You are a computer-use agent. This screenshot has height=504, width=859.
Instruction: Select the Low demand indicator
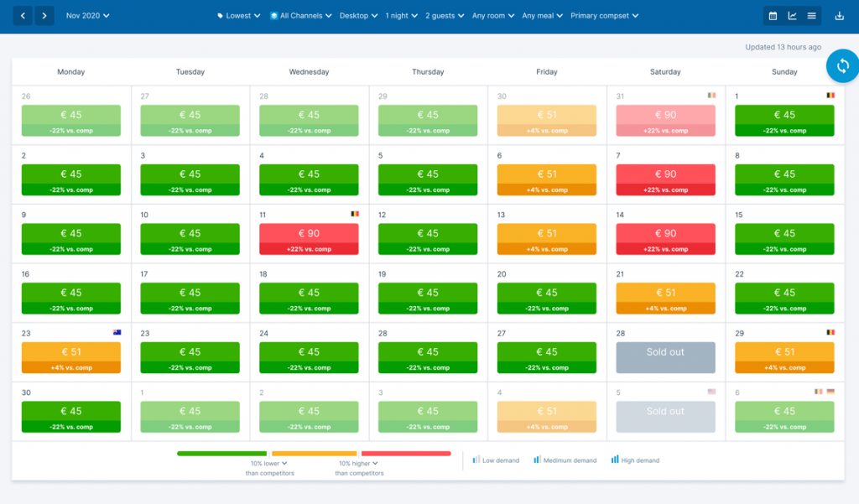pyautogui.click(x=496, y=460)
